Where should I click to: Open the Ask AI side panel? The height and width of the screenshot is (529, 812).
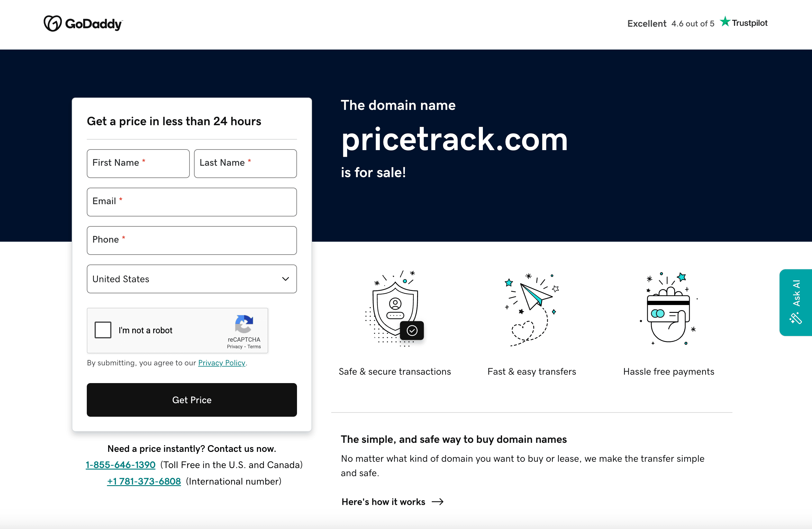click(795, 302)
